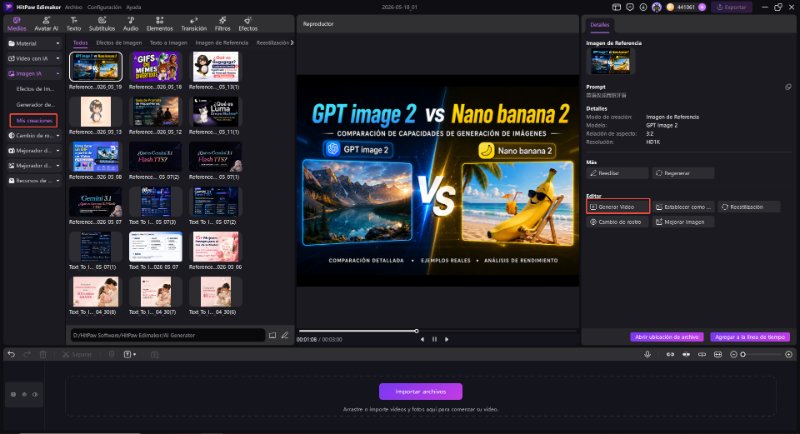Open the Transición tool
Viewport: 800px width, 434px height.
[x=194, y=24]
